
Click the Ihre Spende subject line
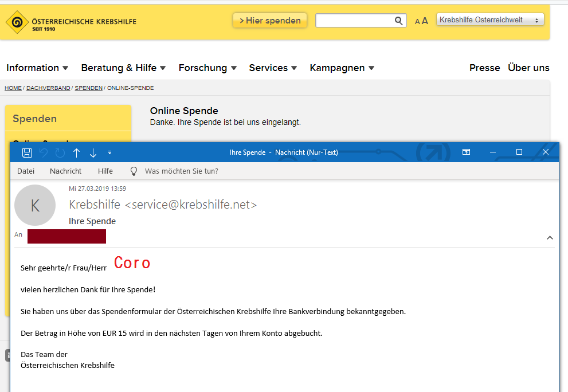tap(92, 221)
